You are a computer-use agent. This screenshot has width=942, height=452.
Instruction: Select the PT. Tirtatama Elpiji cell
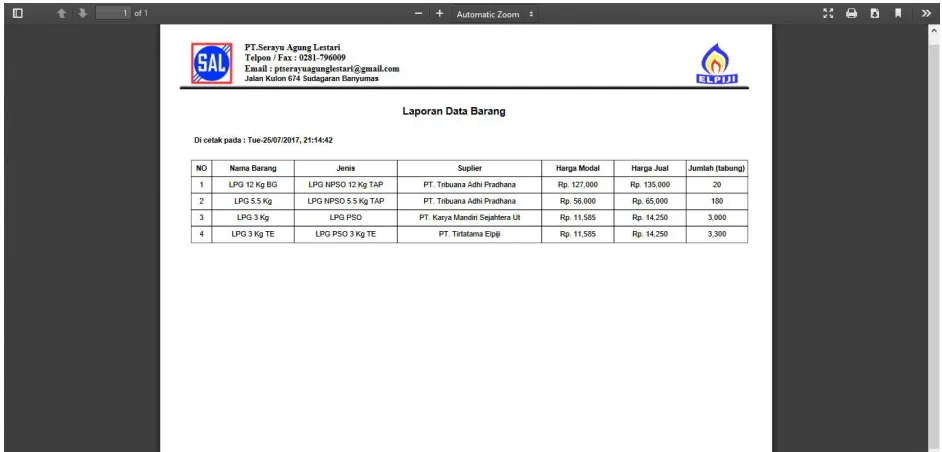pos(469,234)
